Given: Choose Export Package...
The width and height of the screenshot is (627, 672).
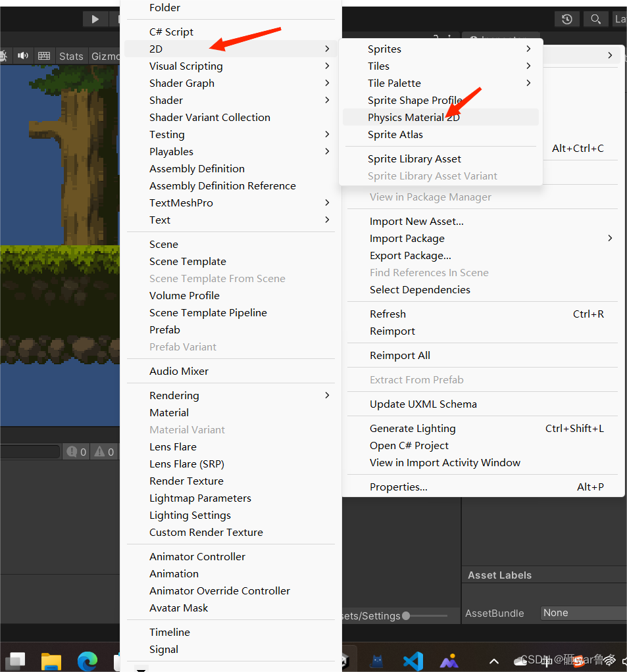Looking at the screenshot, I should click(482, 255).
